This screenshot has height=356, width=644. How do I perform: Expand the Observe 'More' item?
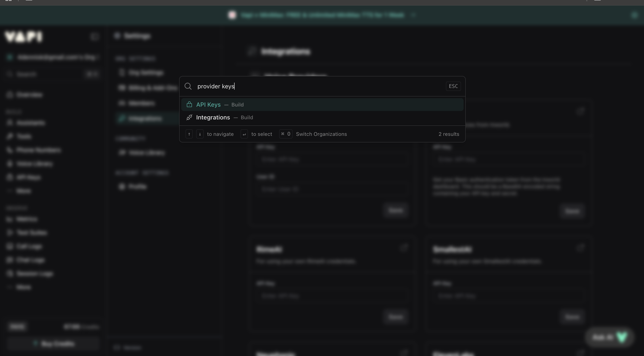coord(23,287)
